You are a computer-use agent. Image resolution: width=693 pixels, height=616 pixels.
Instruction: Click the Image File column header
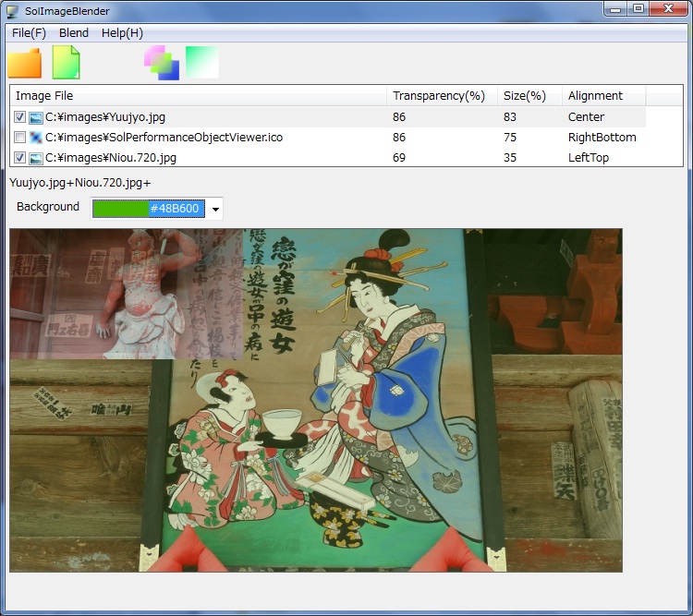pos(198,96)
